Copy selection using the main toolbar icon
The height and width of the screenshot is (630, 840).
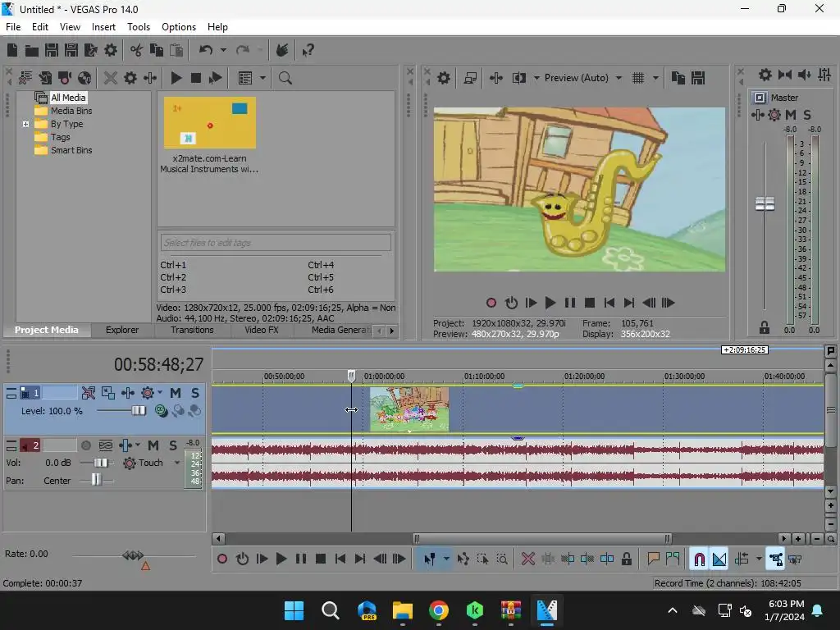point(157,50)
